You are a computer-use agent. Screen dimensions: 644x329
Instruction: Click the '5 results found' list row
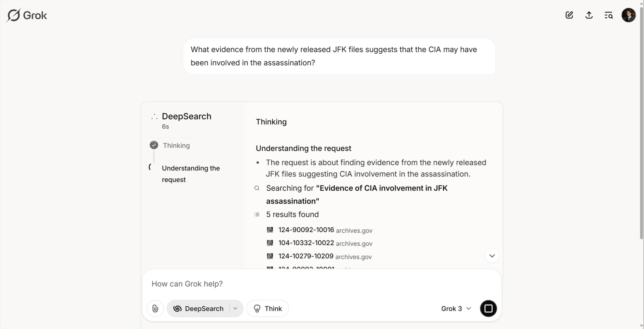[292, 214]
